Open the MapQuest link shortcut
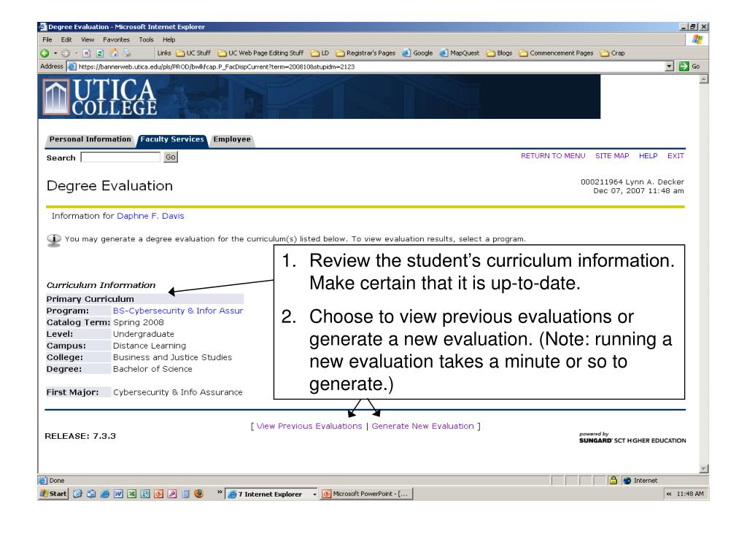The image size is (747, 560). coord(460,53)
